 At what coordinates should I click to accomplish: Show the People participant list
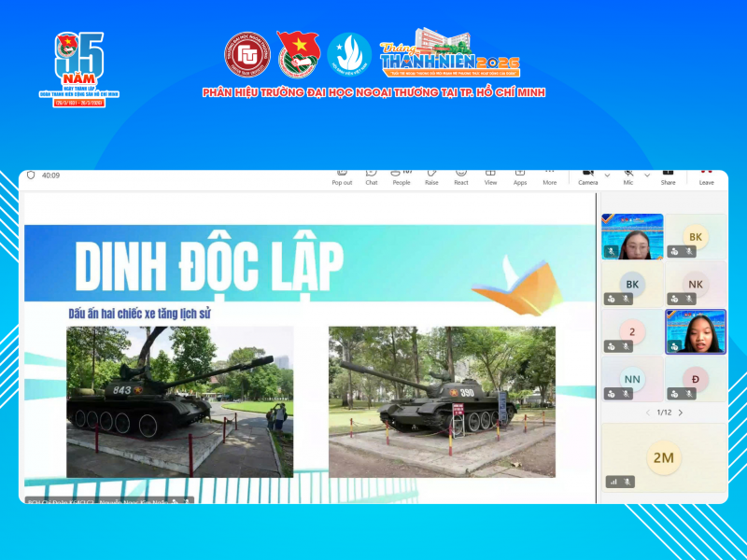click(402, 175)
